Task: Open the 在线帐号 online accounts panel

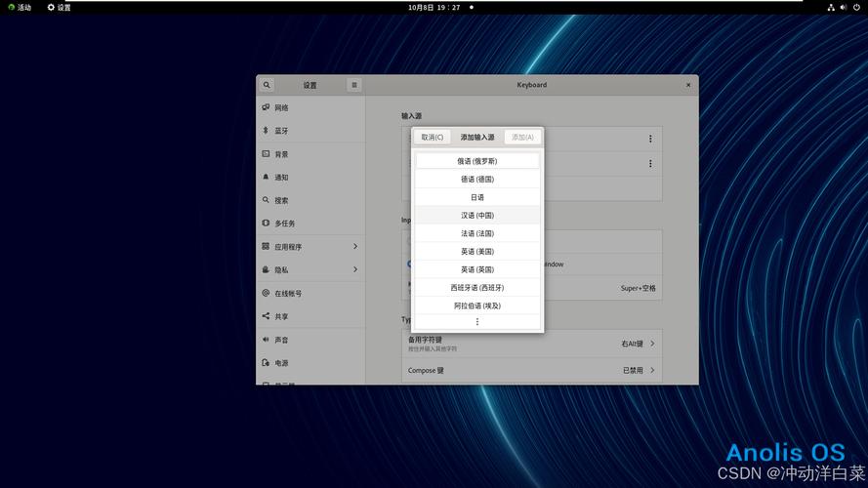Action: (x=310, y=293)
